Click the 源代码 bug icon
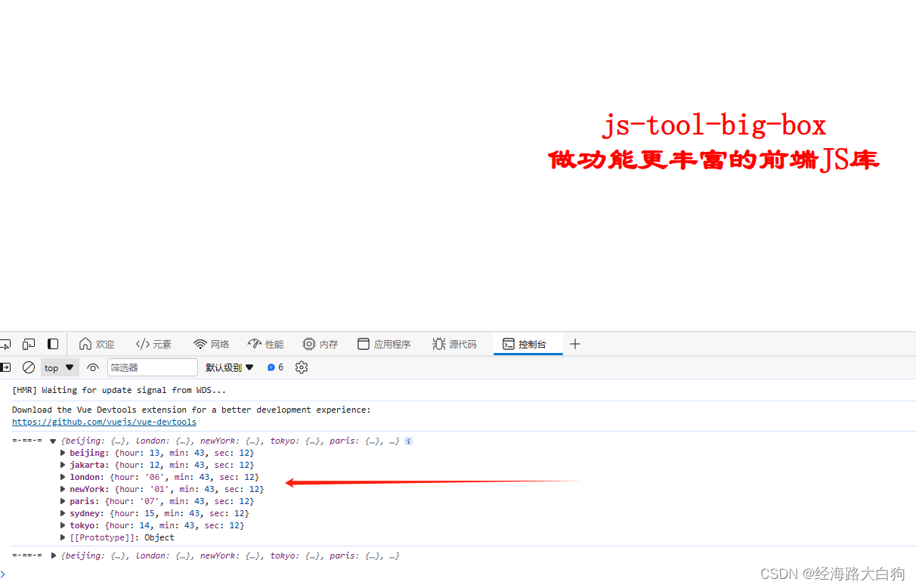This screenshot has height=588, width=916. point(438,344)
